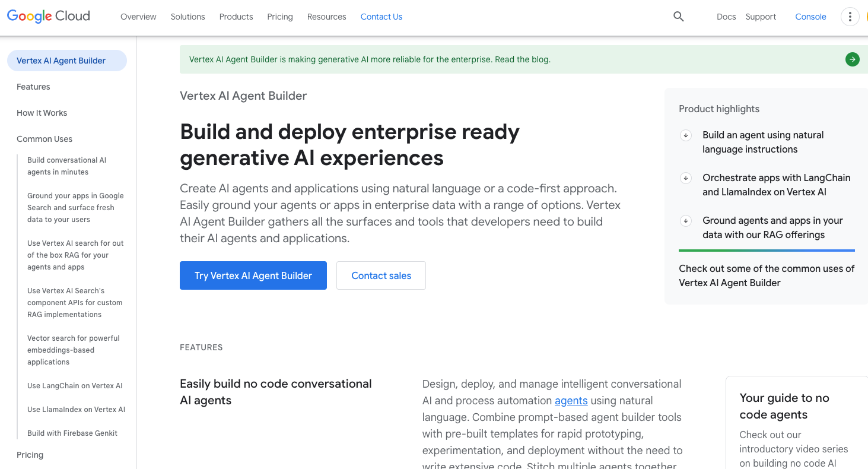Click the Contact sales button
Screen dimensions: 868x469
[x=381, y=275]
